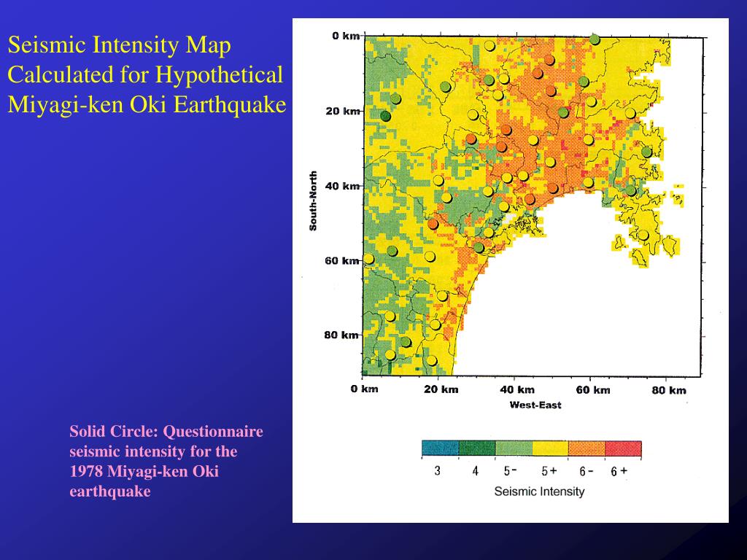Click '0 km' on the West-East axis

[x=365, y=389]
